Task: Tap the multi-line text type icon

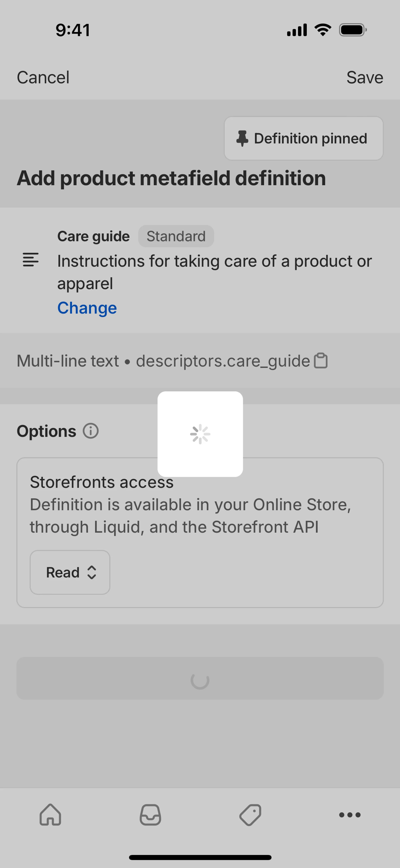Action: tap(31, 260)
